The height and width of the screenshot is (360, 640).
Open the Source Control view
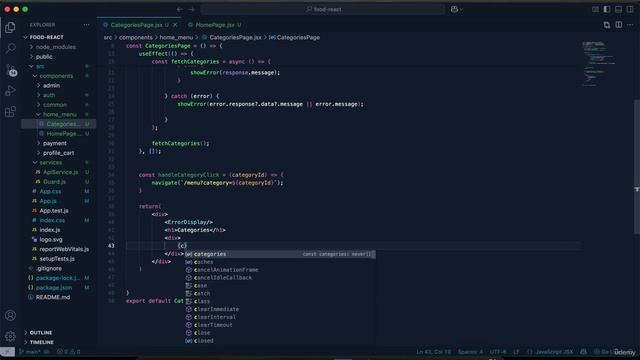click(10, 70)
